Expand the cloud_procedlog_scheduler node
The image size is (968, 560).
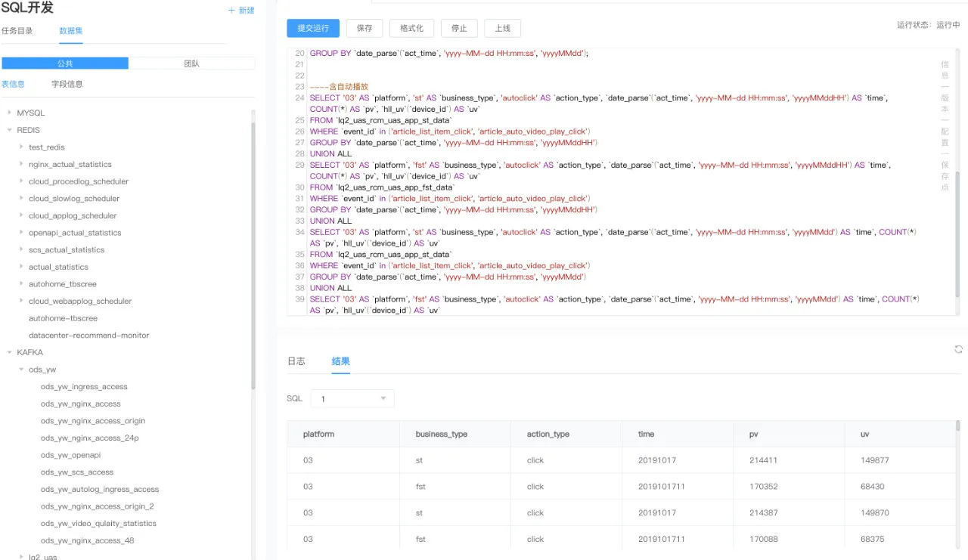point(21,181)
